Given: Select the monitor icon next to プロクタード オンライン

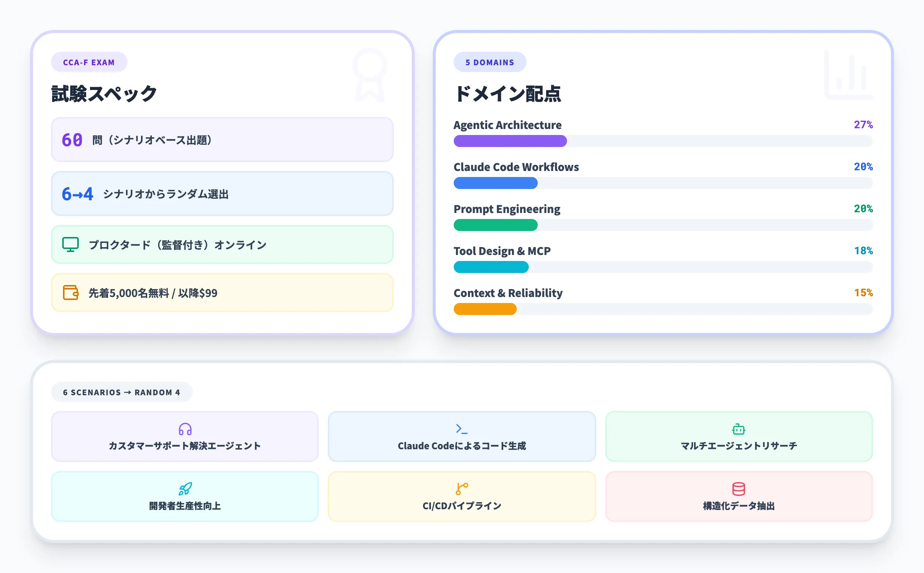Looking at the screenshot, I should point(70,244).
